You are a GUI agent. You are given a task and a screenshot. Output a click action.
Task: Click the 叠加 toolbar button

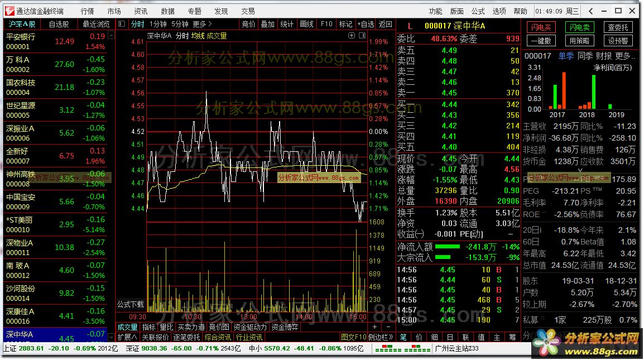267,24
